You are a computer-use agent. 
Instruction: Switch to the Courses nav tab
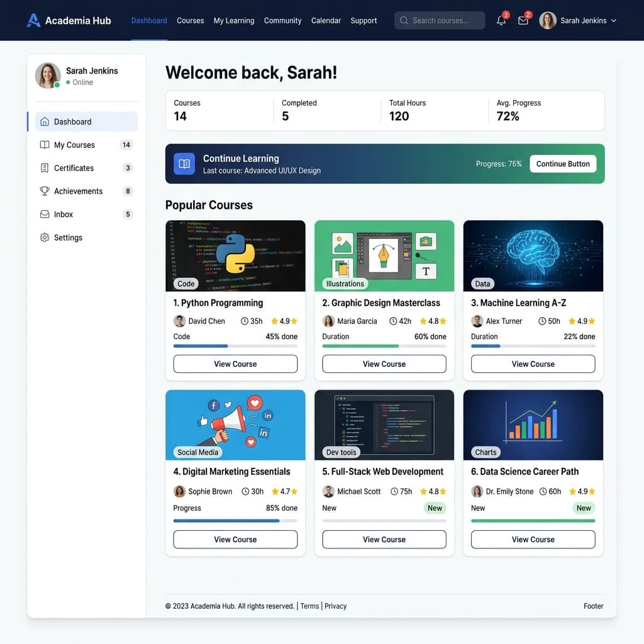190,21
